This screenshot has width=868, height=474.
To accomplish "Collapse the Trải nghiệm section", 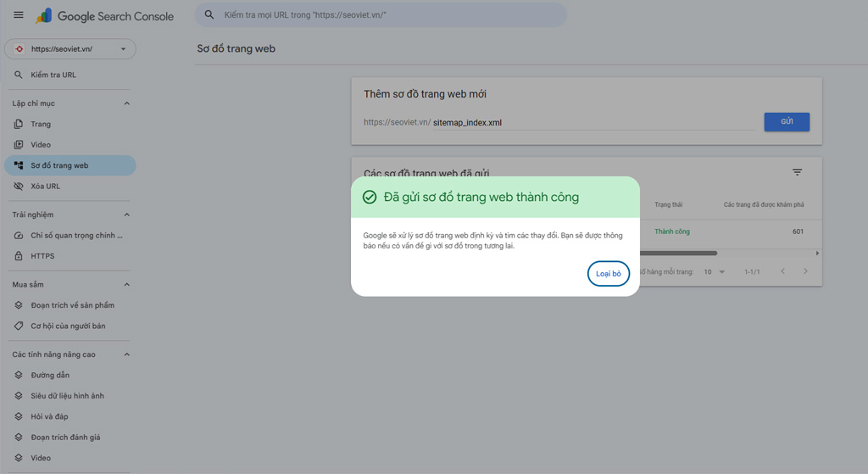I will coord(127,215).
